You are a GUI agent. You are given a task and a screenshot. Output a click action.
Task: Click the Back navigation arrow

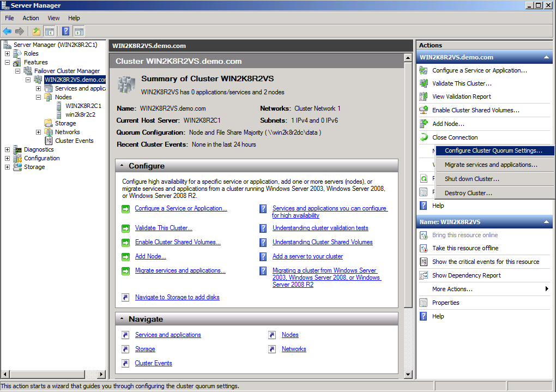[7, 31]
